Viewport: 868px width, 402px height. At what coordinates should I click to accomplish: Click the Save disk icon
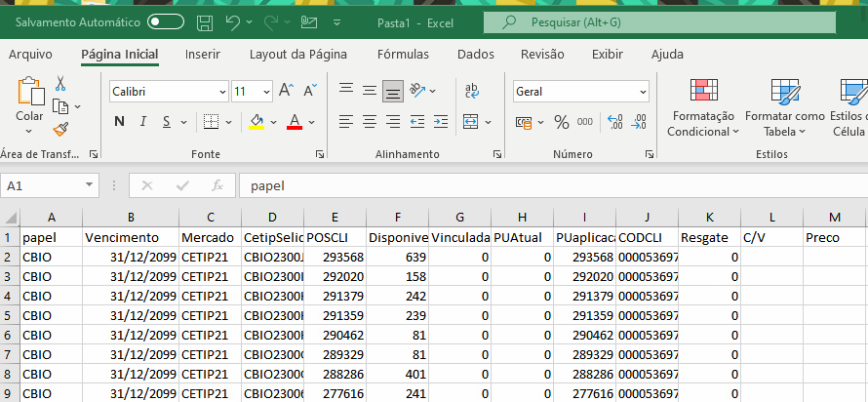coord(205,22)
